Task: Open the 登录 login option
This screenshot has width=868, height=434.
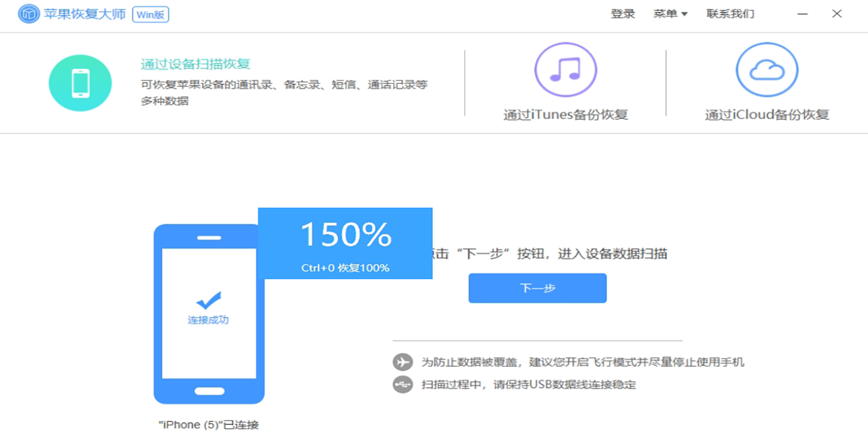Action: coord(622,14)
